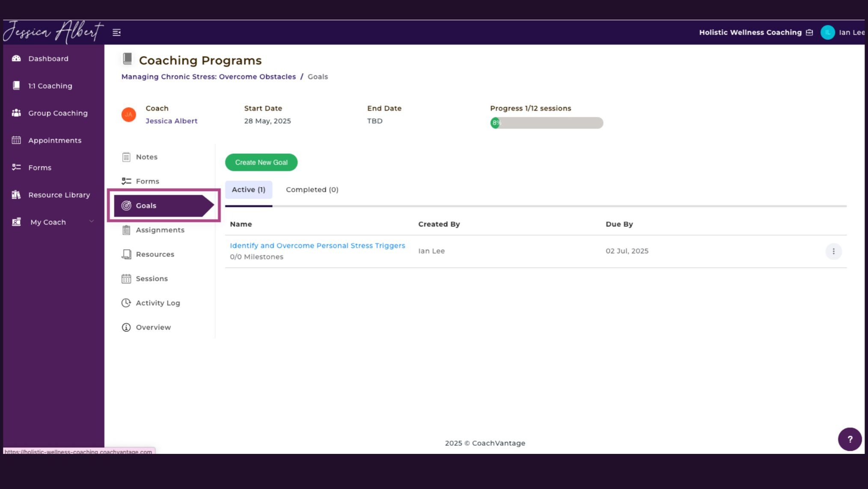Click the Create New Goal button
Screen dimensions: 868x489
tap(261, 162)
